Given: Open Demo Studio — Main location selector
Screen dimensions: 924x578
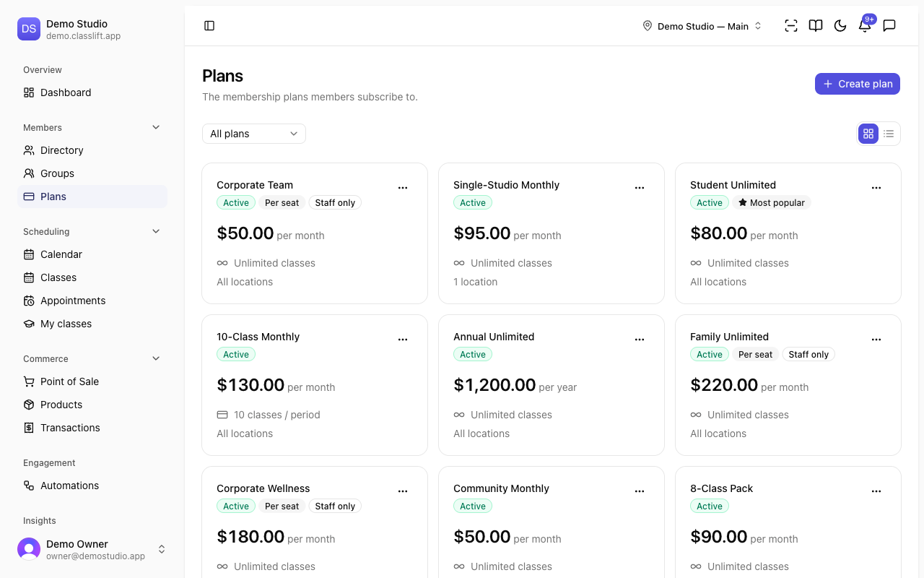Looking at the screenshot, I should (702, 26).
